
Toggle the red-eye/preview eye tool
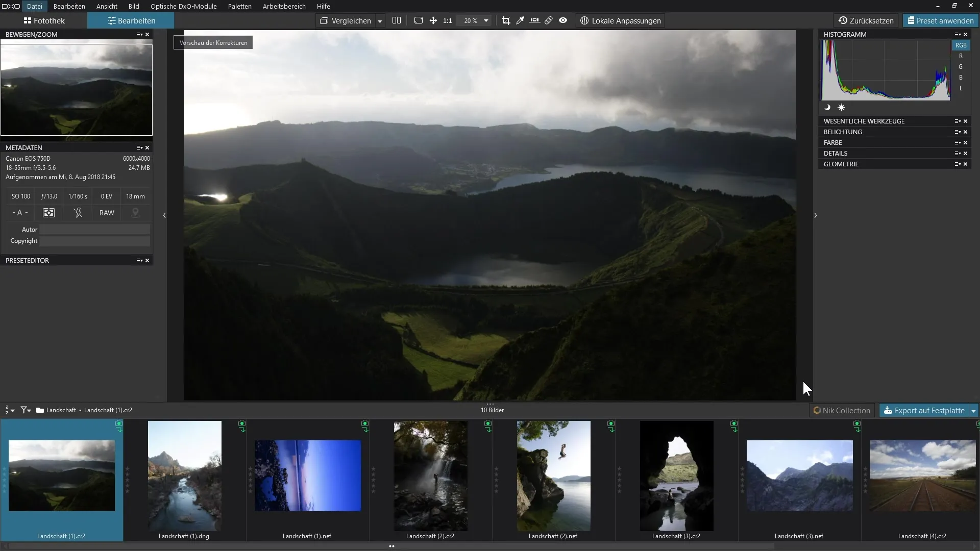[x=563, y=20]
